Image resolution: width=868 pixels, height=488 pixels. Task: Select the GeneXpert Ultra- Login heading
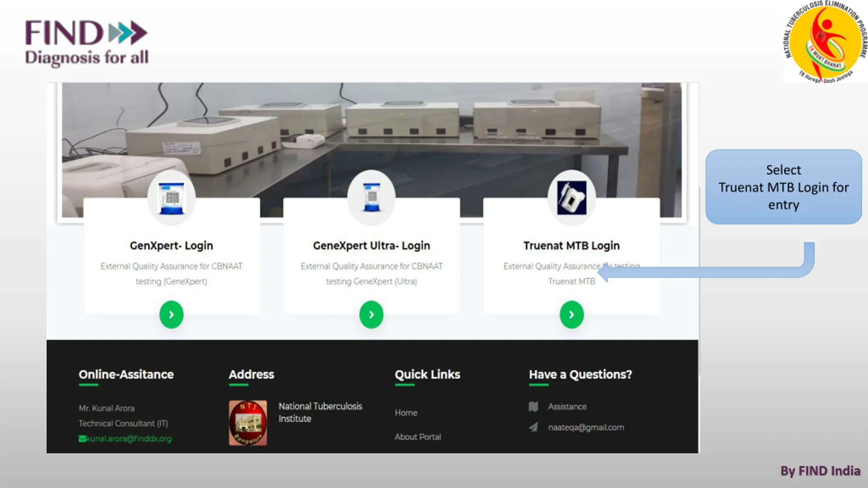tap(372, 245)
